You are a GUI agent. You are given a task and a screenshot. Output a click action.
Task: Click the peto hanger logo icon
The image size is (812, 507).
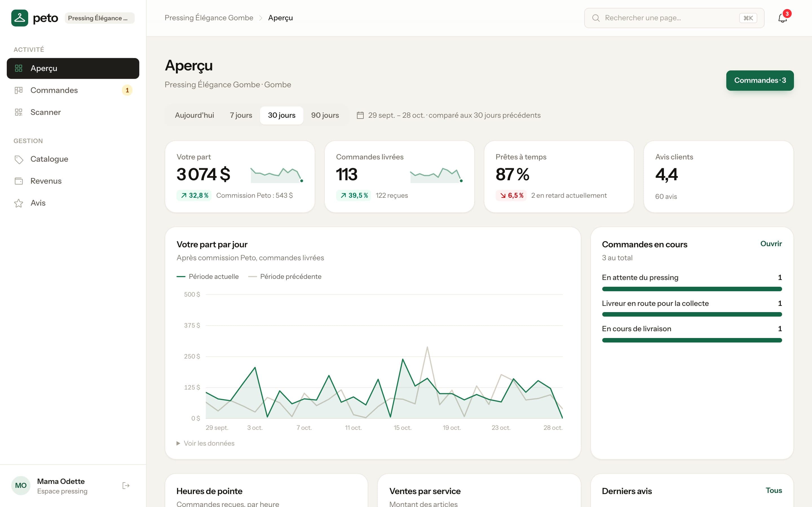coord(19,18)
